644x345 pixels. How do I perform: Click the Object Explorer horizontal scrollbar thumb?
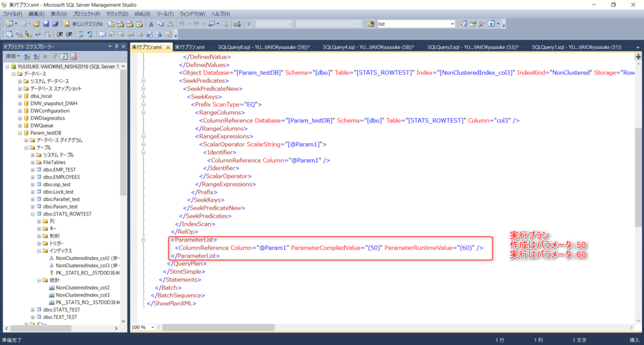point(41,328)
